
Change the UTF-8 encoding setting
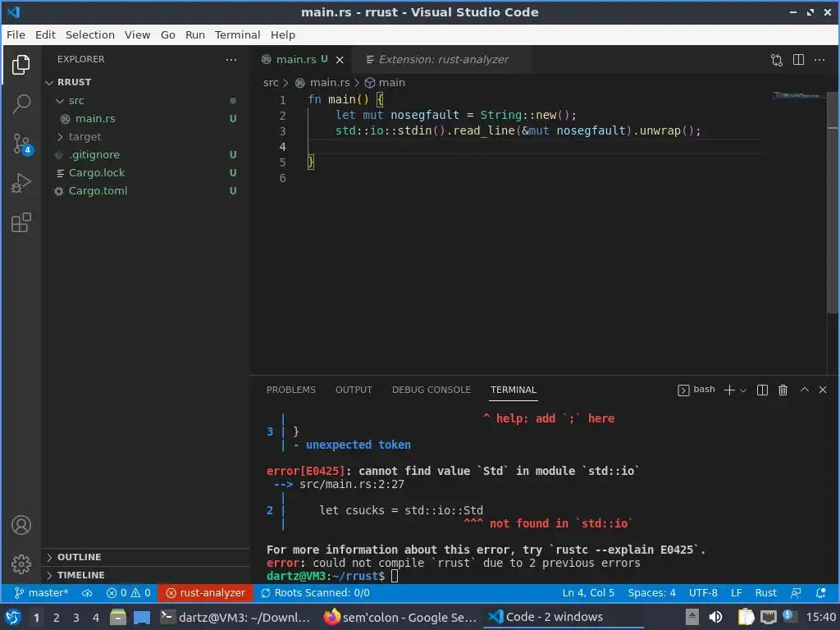click(x=703, y=592)
